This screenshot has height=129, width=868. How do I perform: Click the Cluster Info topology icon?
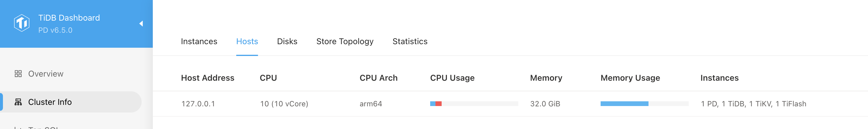(18, 102)
